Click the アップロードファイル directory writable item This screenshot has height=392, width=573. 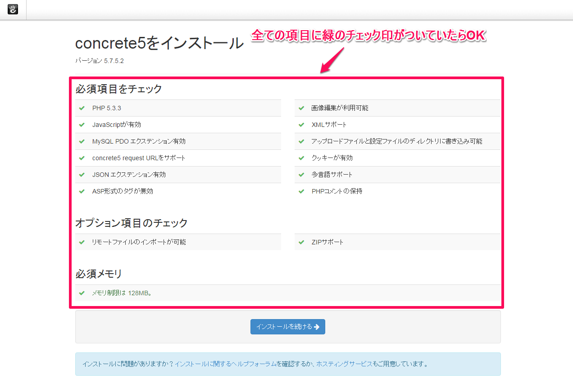(x=396, y=141)
